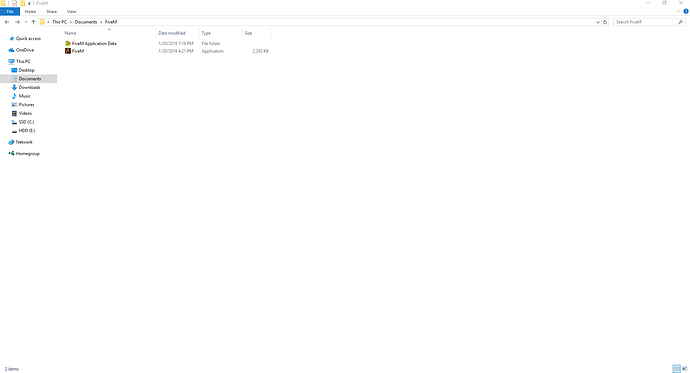
Task: Go up one folder level
Action: 33,22
